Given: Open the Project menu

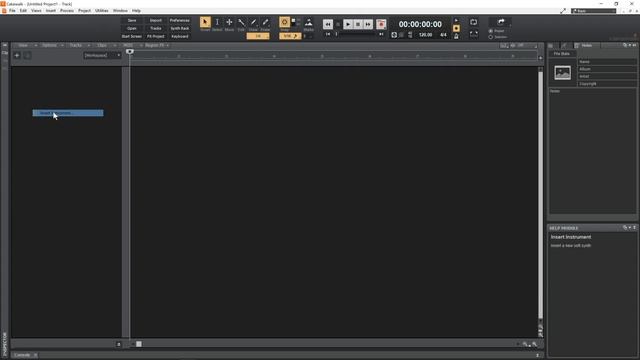Looking at the screenshot, I should (x=84, y=11).
